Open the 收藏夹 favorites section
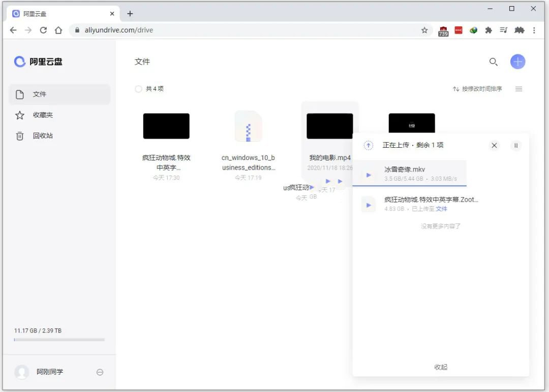 pyautogui.click(x=59, y=115)
